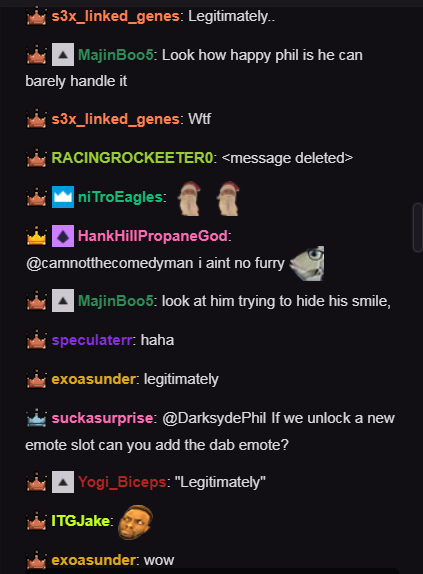The image size is (423, 574).
Task: Click the triangle badge in MajinBoo5's 'Look how happy' message
Action: point(63,55)
